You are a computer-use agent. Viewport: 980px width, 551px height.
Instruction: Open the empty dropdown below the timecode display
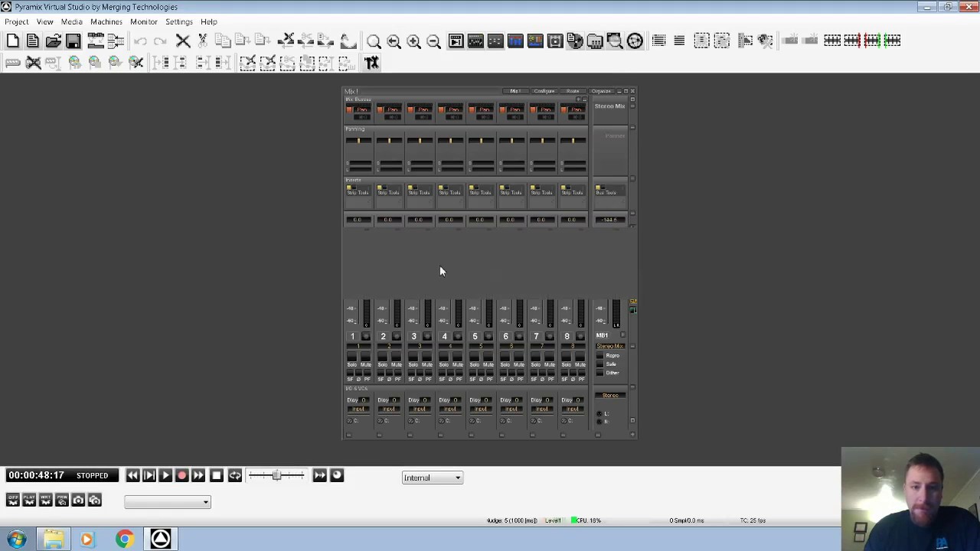tap(168, 502)
